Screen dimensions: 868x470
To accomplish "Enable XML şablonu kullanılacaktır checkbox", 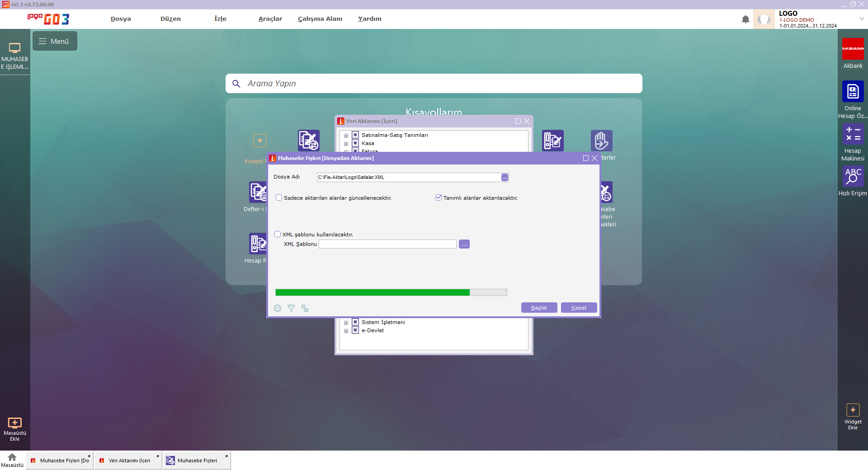I will point(278,234).
